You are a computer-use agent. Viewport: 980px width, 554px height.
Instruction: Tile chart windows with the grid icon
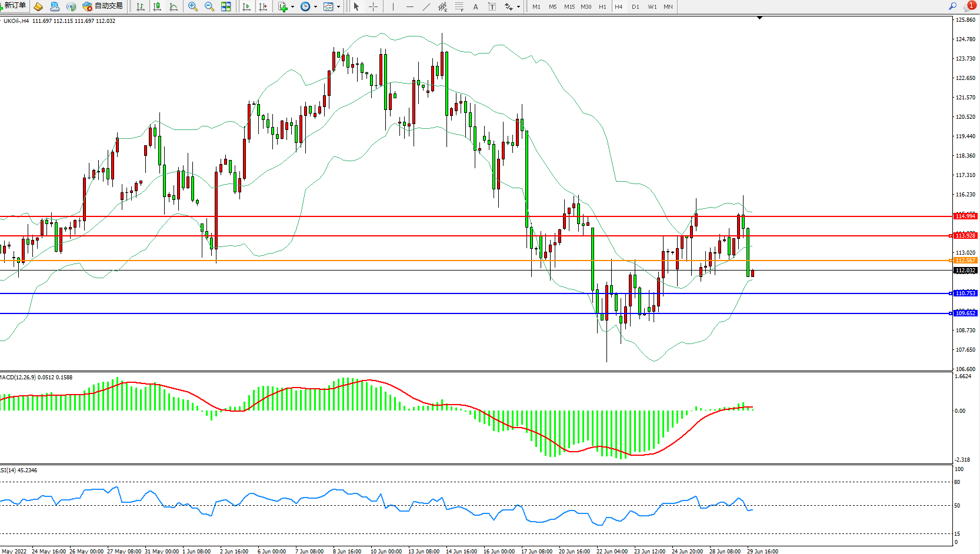(226, 6)
